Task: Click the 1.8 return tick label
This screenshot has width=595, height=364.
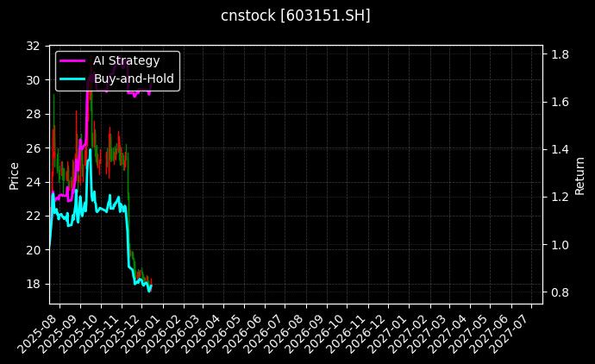Action: [560, 54]
